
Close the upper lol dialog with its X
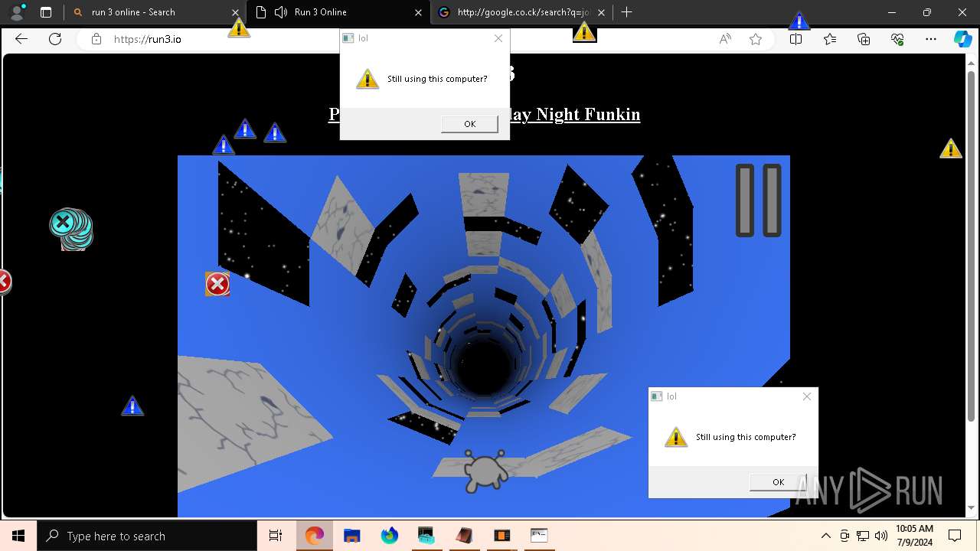pos(498,38)
